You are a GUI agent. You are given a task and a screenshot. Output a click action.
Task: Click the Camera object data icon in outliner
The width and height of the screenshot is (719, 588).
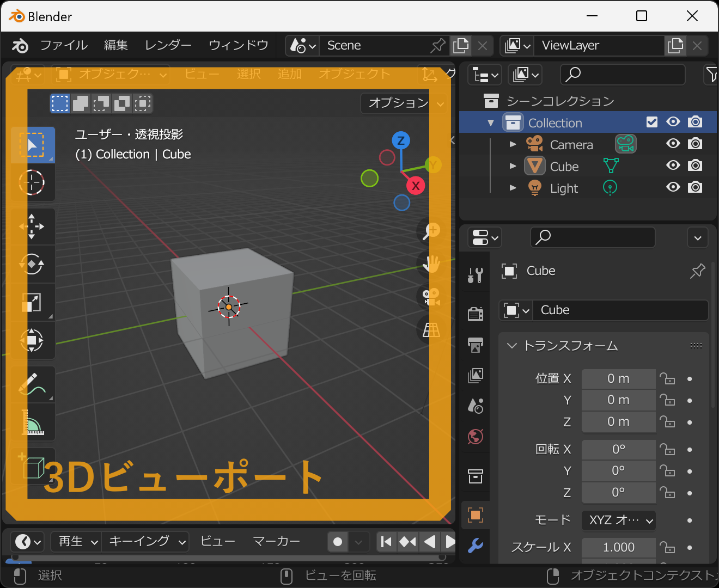tap(626, 144)
